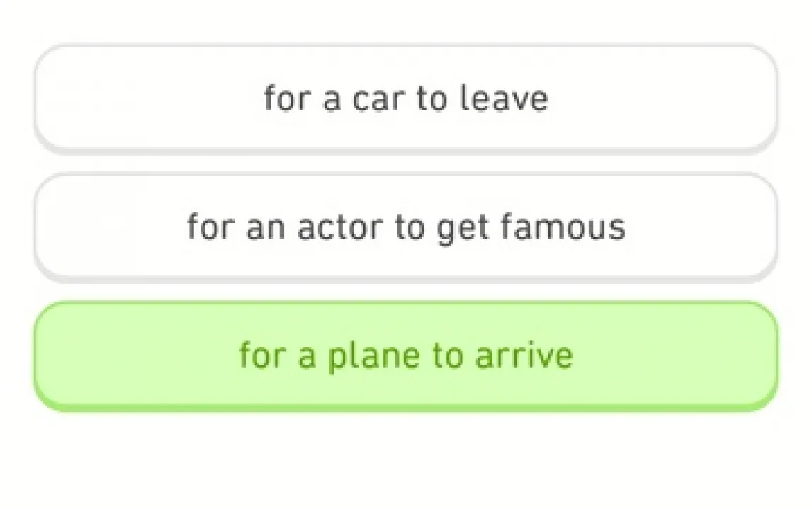Choose the top multiple-choice option
Screen dimensions: 812x507
(x=406, y=98)
